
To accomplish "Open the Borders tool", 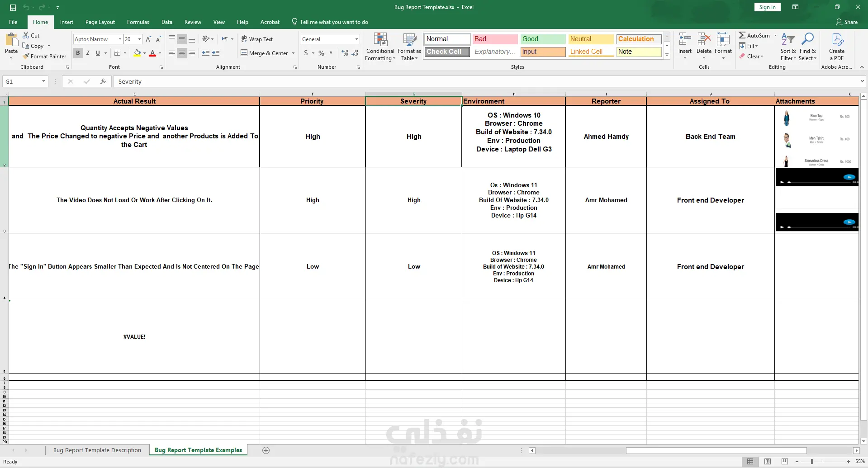I will [x=118, y=53].
